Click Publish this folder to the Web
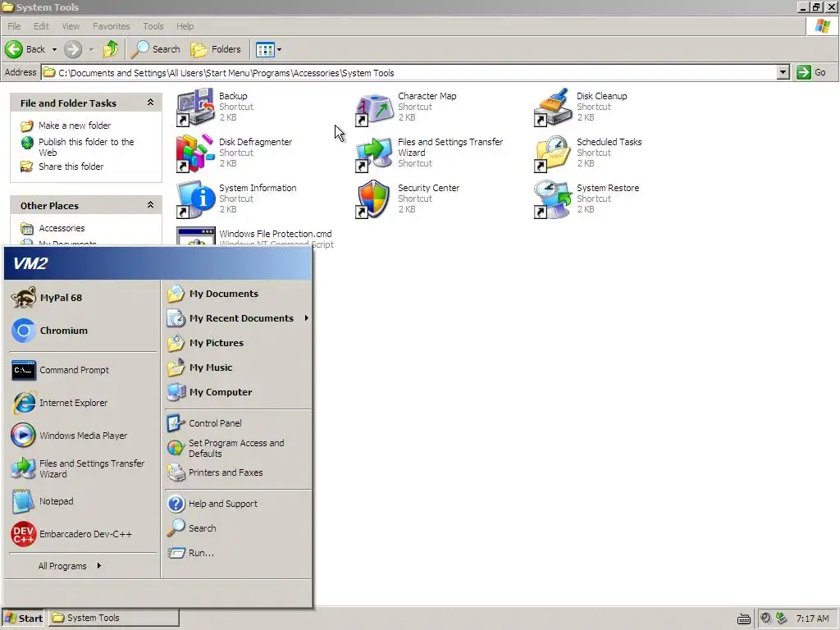The image size is (840, 630). 86,147
